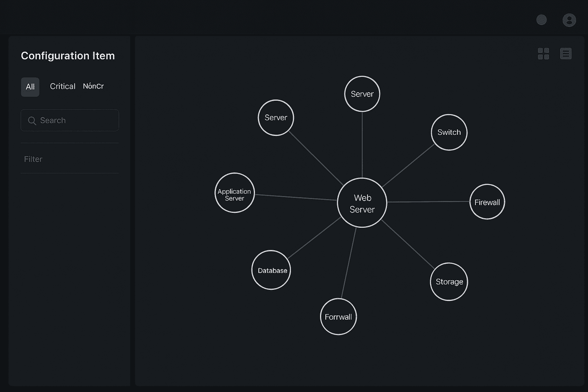
Task: Select the central Web Server node
Action: click(362, 203)
